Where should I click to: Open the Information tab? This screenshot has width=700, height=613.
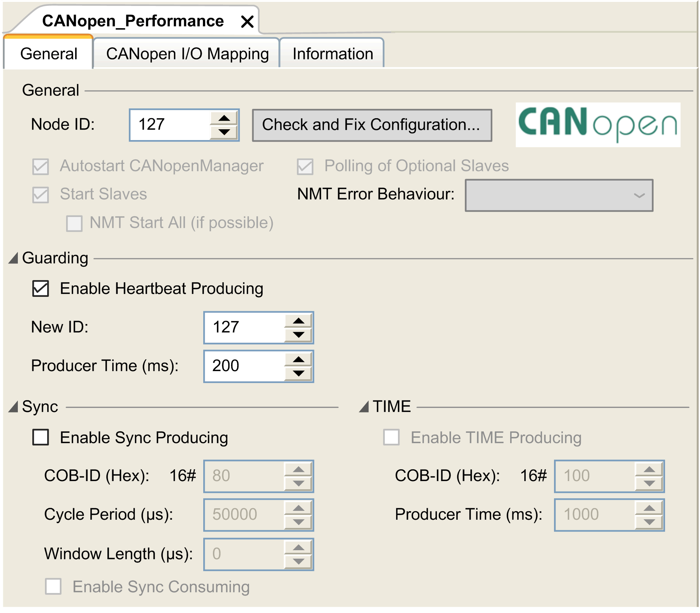click(x=332, y=53)
